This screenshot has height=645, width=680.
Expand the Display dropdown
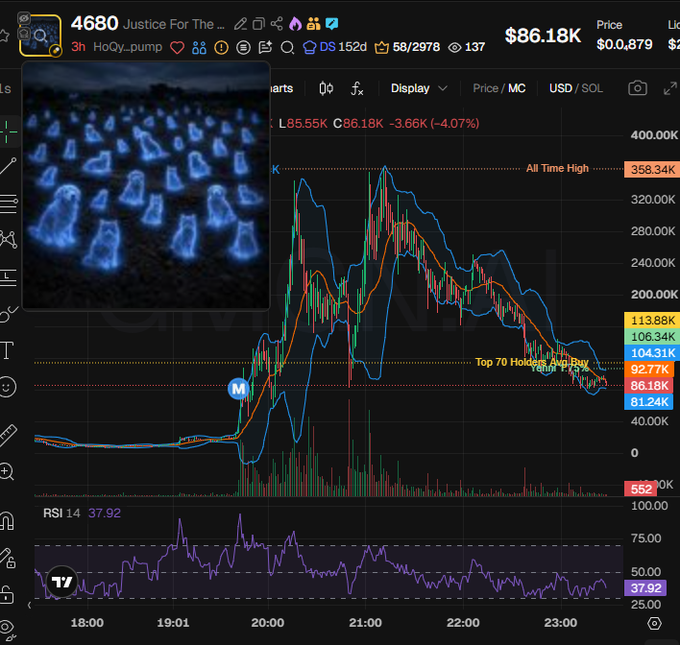pyautogui.click(x=418, y=88)
